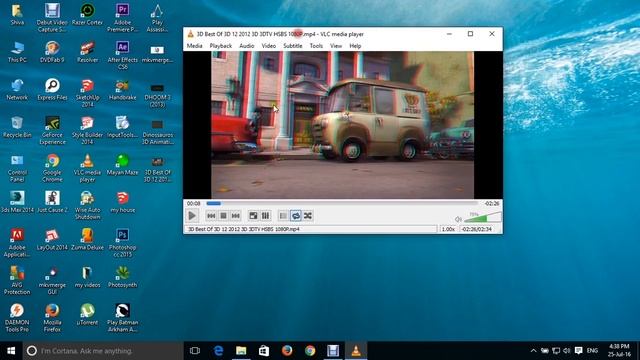
Task: Stop playback in VLC
Action: tap(223, 216)
